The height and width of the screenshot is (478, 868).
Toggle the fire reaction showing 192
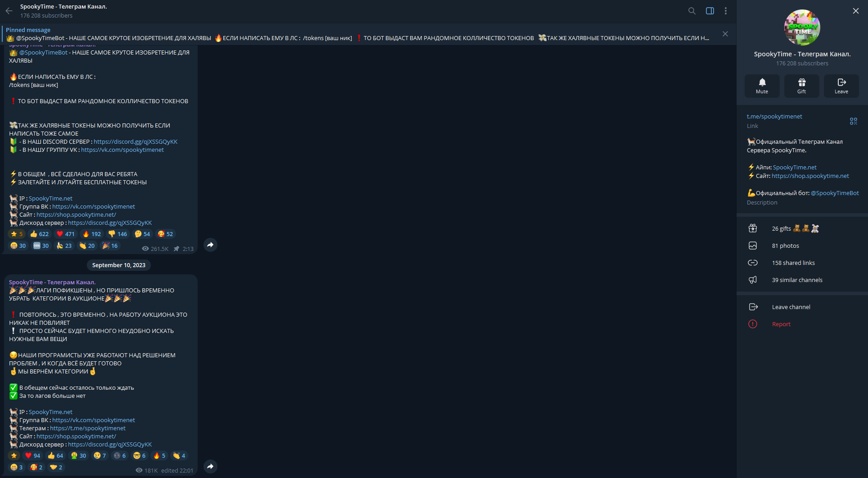tap(92, 234)
